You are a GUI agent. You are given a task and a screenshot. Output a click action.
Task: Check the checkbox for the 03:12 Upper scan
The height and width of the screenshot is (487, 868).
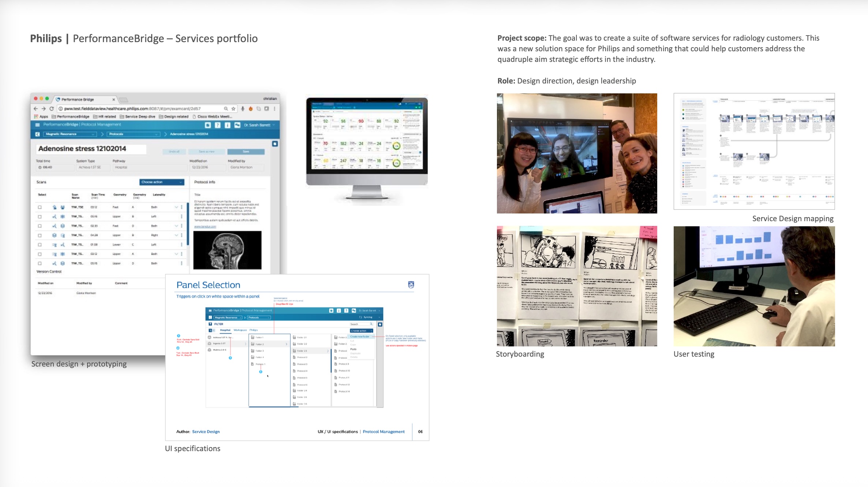[x=40, y=254]
